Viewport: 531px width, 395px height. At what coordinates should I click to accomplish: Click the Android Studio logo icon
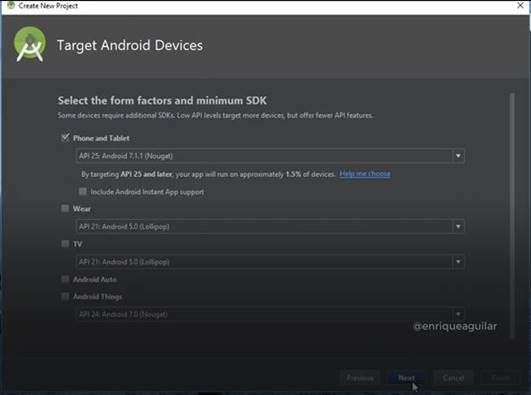click(x=30, y=45)
